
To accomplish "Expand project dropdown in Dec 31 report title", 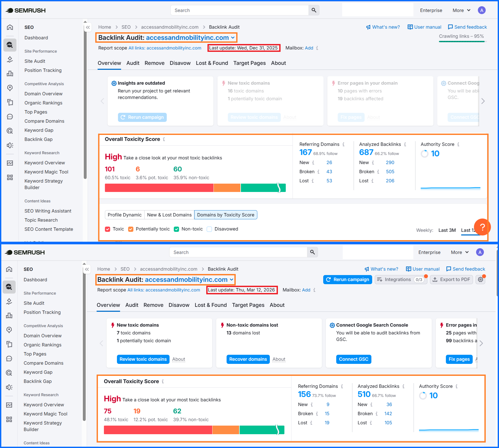I will pos(233,38).
